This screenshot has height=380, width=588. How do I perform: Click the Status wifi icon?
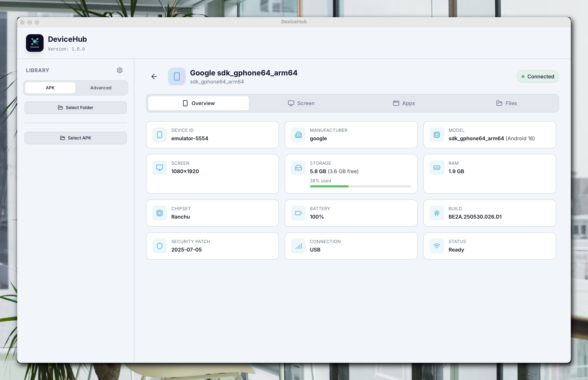[436, 246]
